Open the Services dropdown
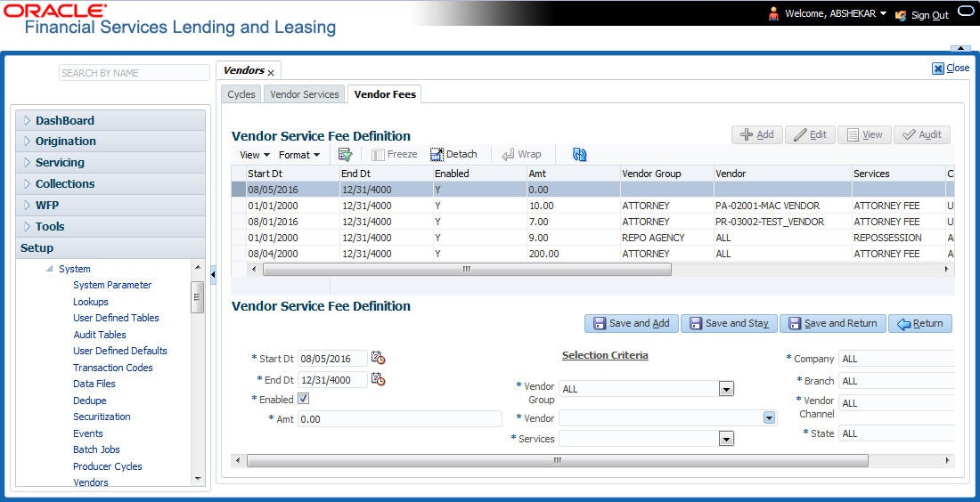980x502 pixels. [x=725, y=439]
